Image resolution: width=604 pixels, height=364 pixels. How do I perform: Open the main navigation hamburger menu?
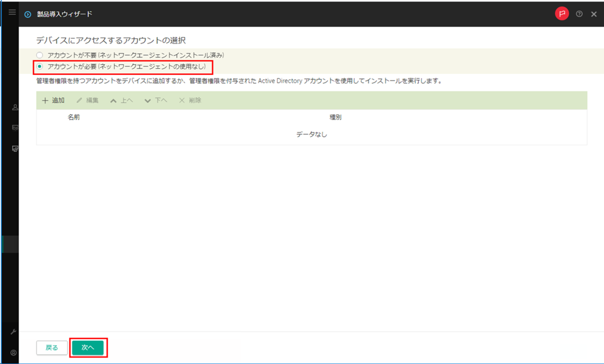tap(12, 13)
